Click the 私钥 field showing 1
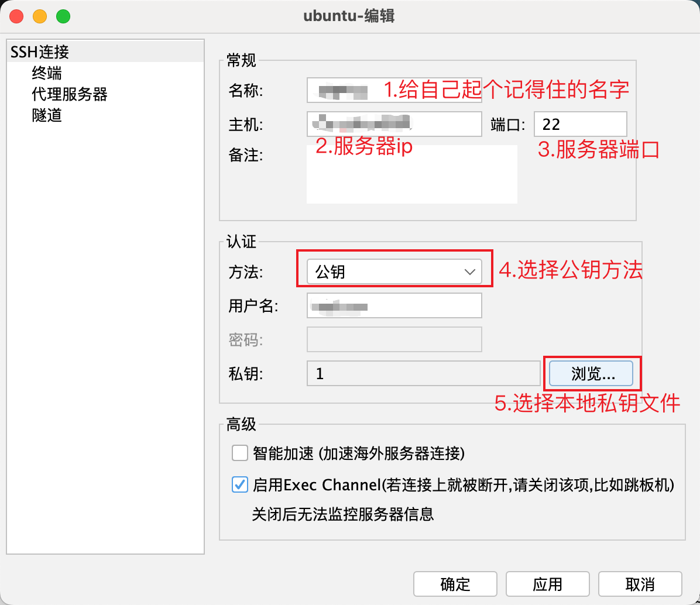This screenshot has width=700, height=605. pos(423,373)
